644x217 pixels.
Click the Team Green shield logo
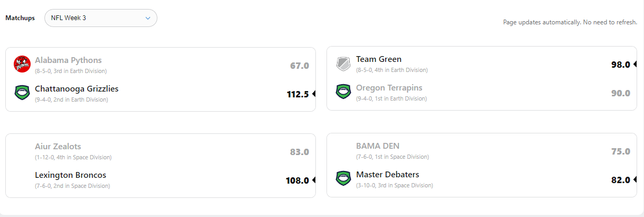(x=343, y=64)
